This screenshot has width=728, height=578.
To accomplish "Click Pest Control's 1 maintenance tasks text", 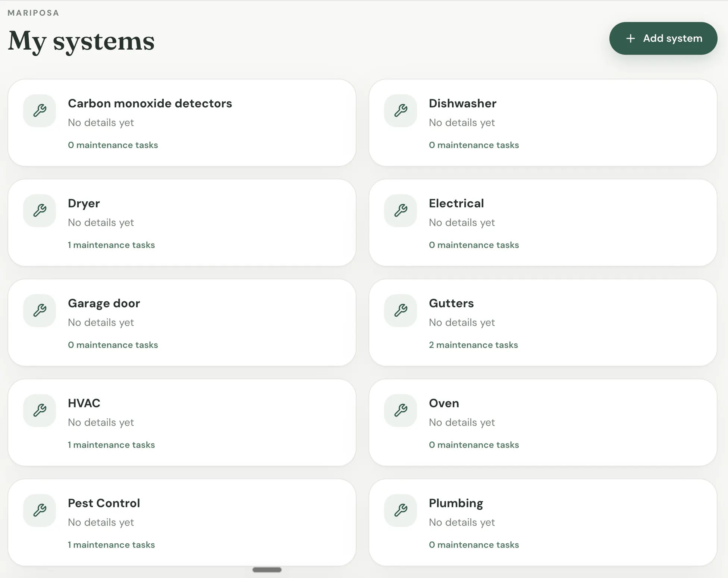I will 111,545.
